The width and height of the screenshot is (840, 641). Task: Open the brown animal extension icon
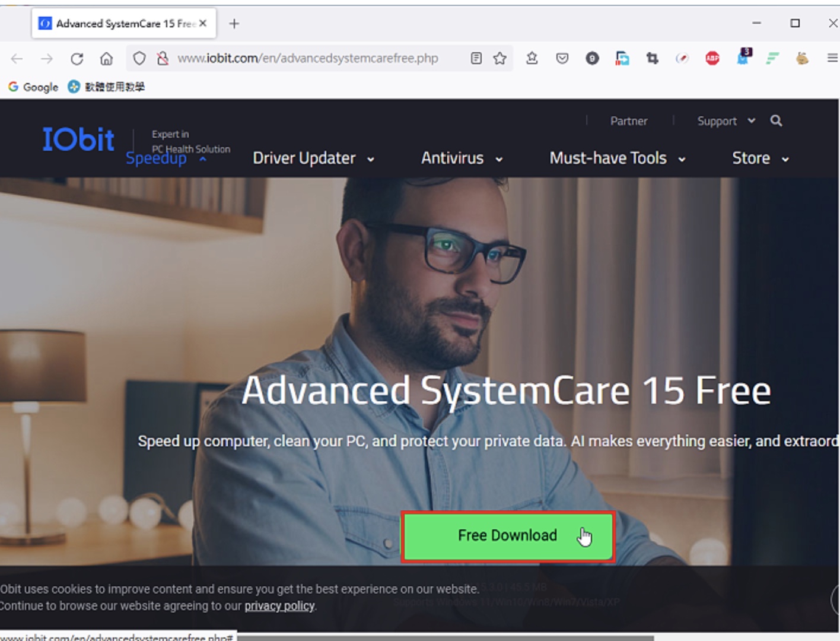coord(803,58)
